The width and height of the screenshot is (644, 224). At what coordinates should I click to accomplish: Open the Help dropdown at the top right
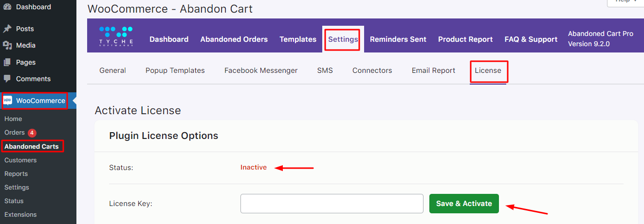coord(626,2)
